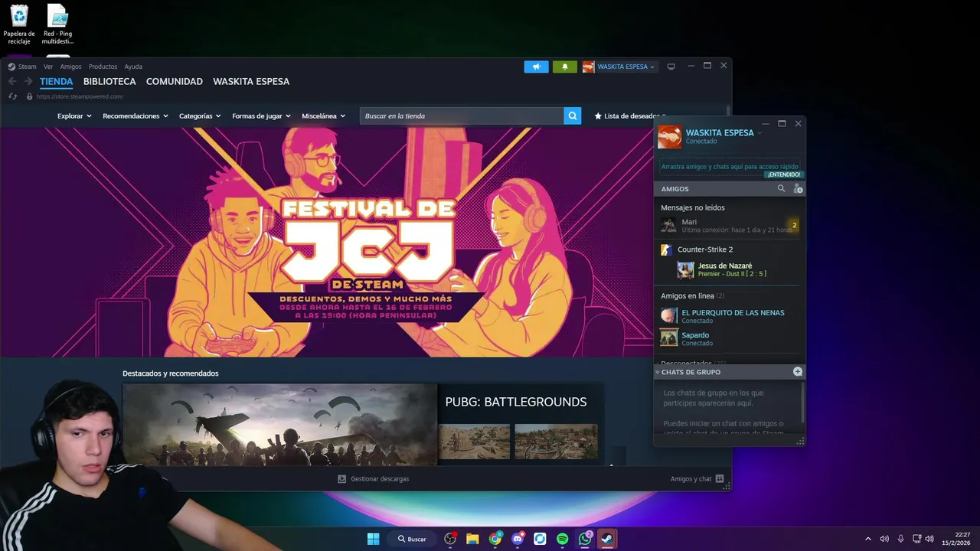
Task: Click the Amigos en línea heading
Action: pos(688,295)
